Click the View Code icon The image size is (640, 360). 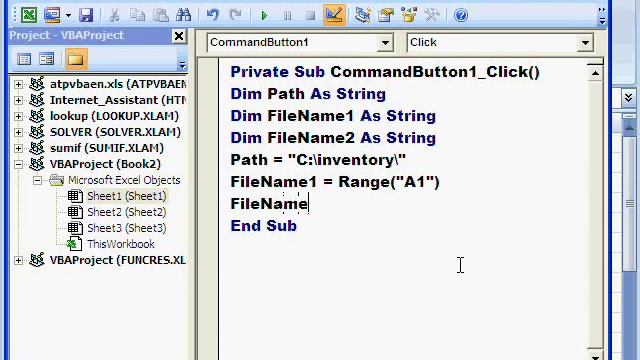click(x=24, y=59)
